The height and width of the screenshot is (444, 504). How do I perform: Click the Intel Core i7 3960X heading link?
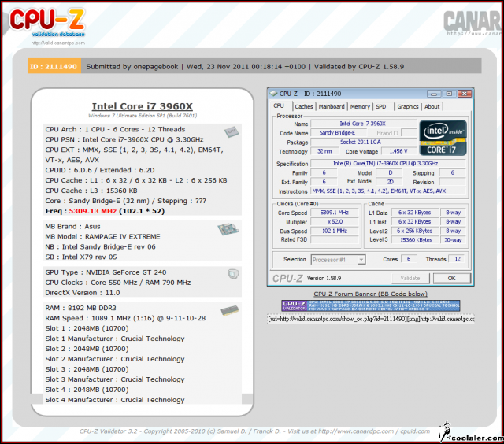(x=142, y=106)
